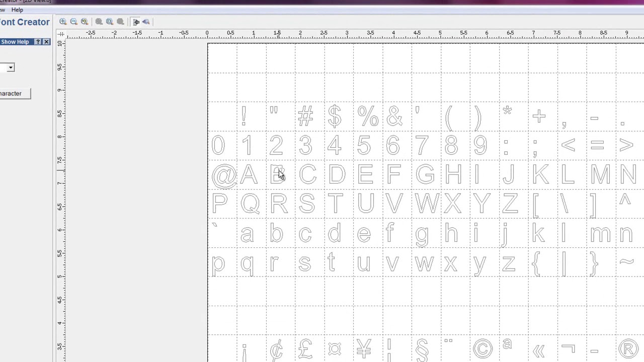Select the uppercase G glyph

[425, 174]
